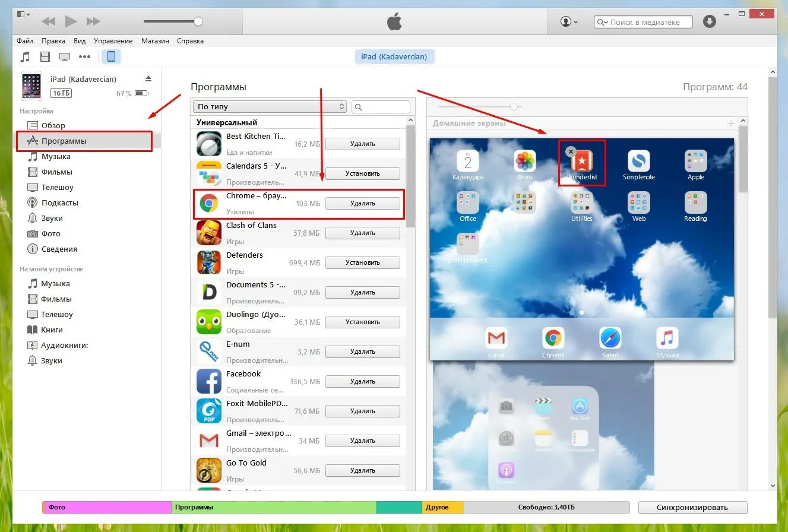Click the Синхронизировать button

coord(692,507)
